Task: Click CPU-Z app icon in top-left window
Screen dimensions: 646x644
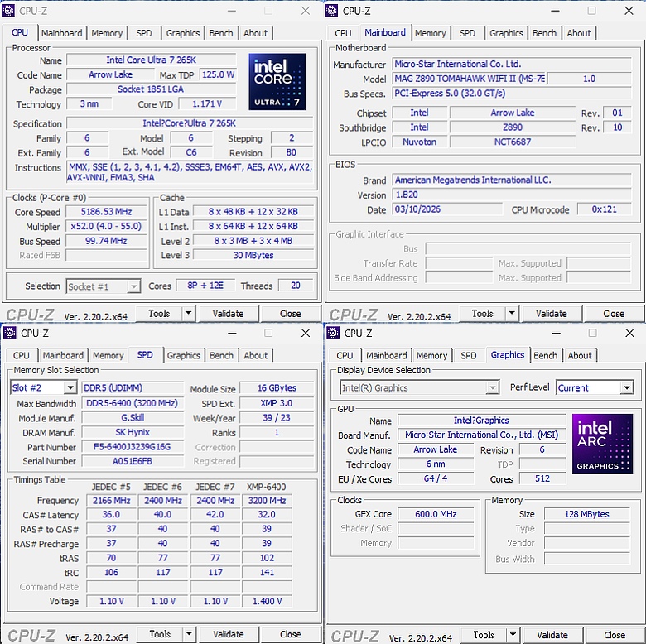Action: [8, 11]
